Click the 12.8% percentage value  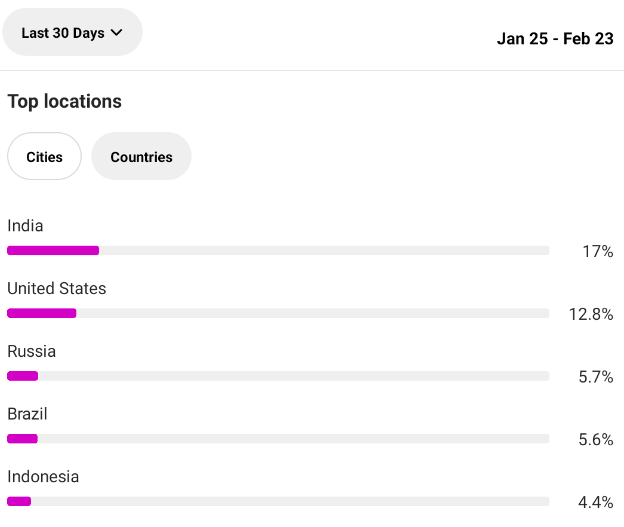(x=591, y=314)
